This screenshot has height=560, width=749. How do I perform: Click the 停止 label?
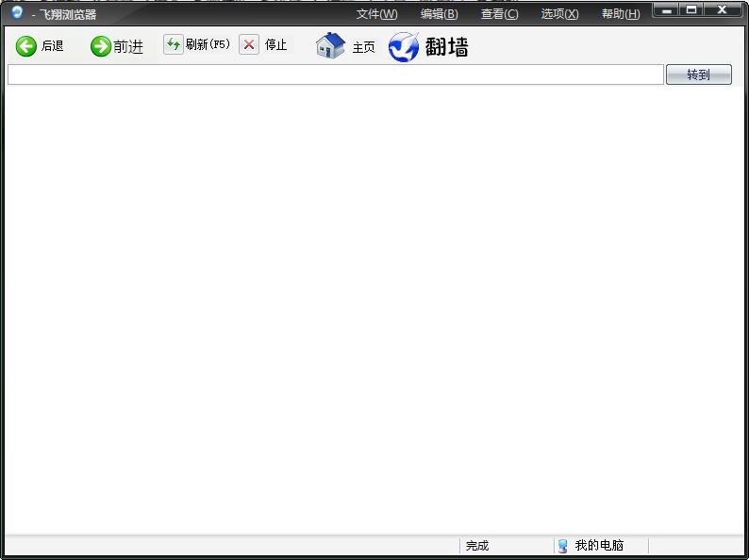coord(276,45)
